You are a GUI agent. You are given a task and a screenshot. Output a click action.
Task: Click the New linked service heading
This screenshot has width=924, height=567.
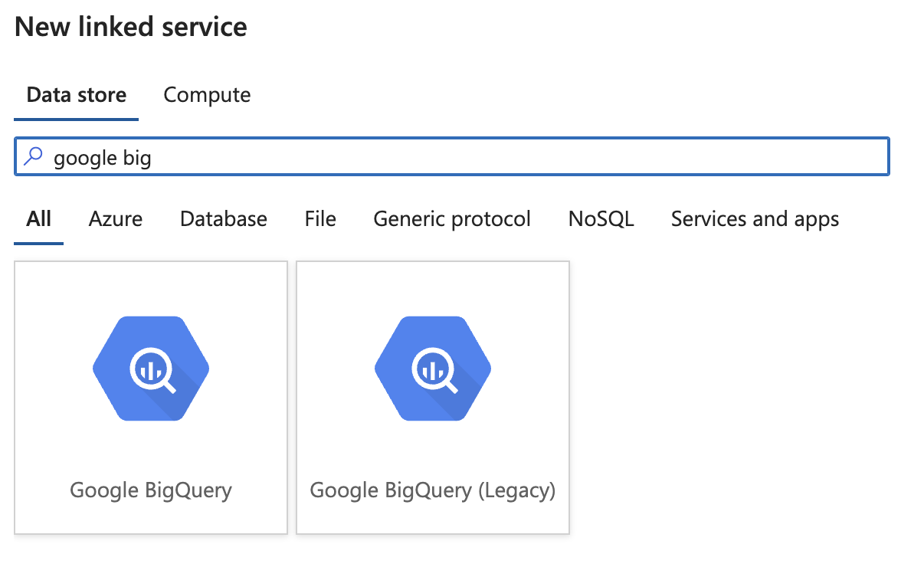pyautogui.click(x=131, y=27)
